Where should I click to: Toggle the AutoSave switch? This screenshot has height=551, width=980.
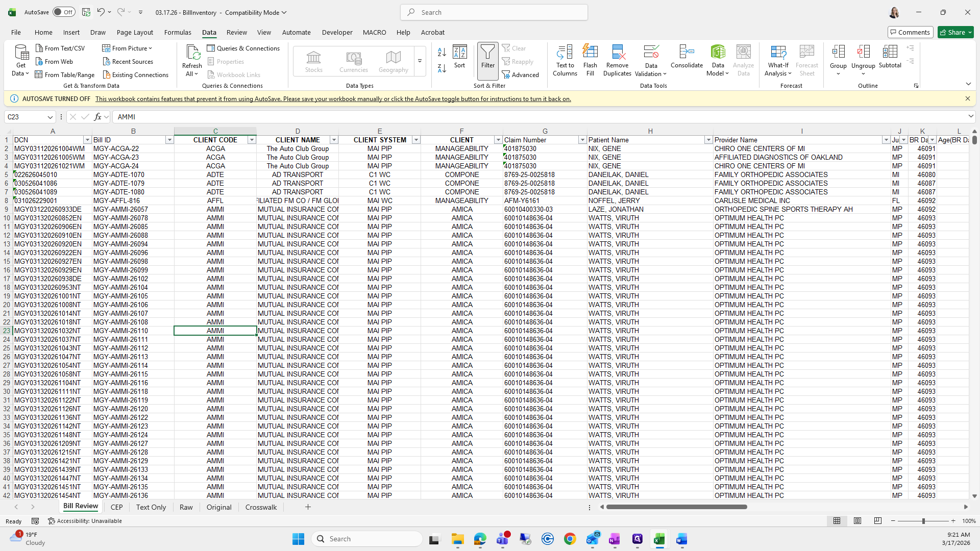(64, 12)
